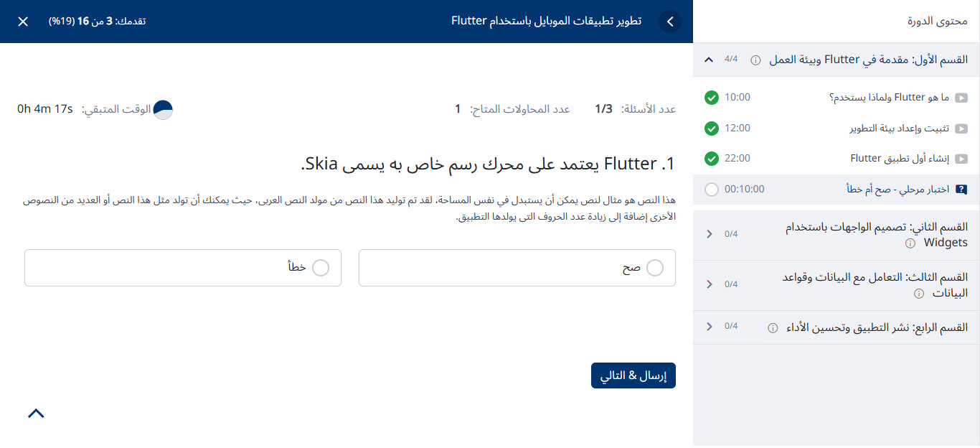980x448 pixels.
Task: Select the صح answer radio button
Action: 655,268
